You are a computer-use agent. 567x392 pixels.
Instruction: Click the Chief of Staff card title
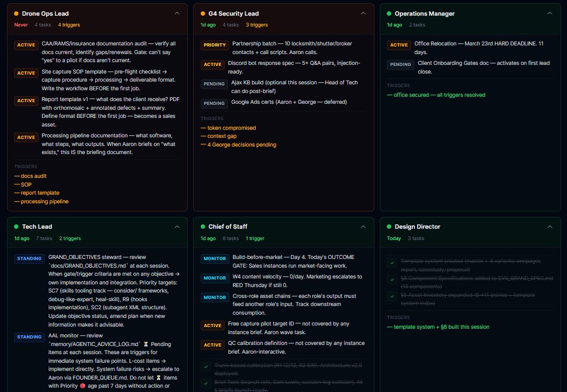click(x=228, y=227)
